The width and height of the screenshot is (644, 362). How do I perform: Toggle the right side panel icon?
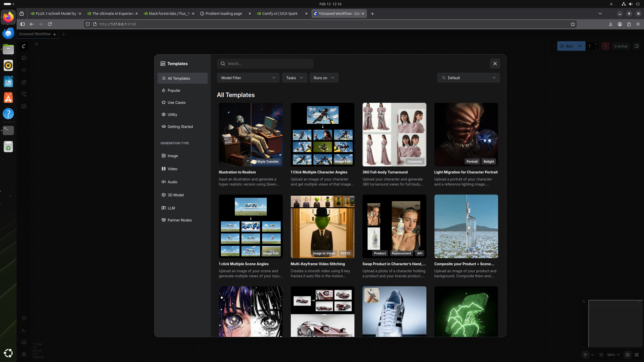[636, 46]
